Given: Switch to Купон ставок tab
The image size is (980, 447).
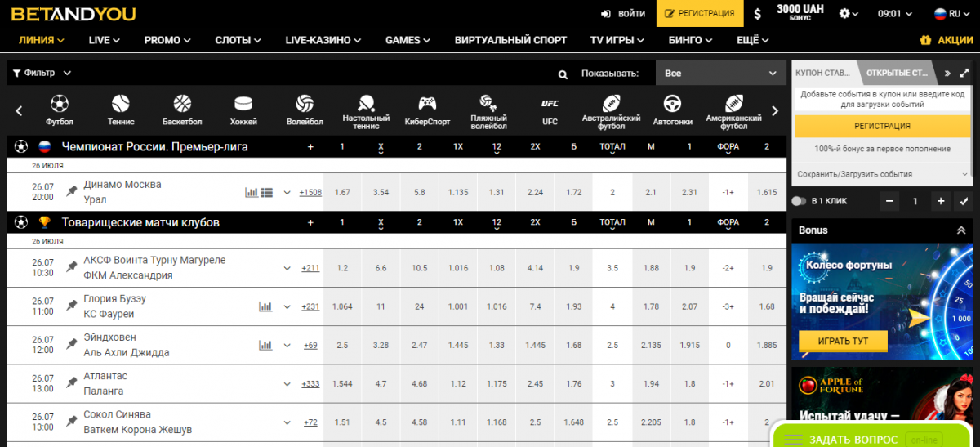Looking at the screenshot, I should click(x=823, y=73).
